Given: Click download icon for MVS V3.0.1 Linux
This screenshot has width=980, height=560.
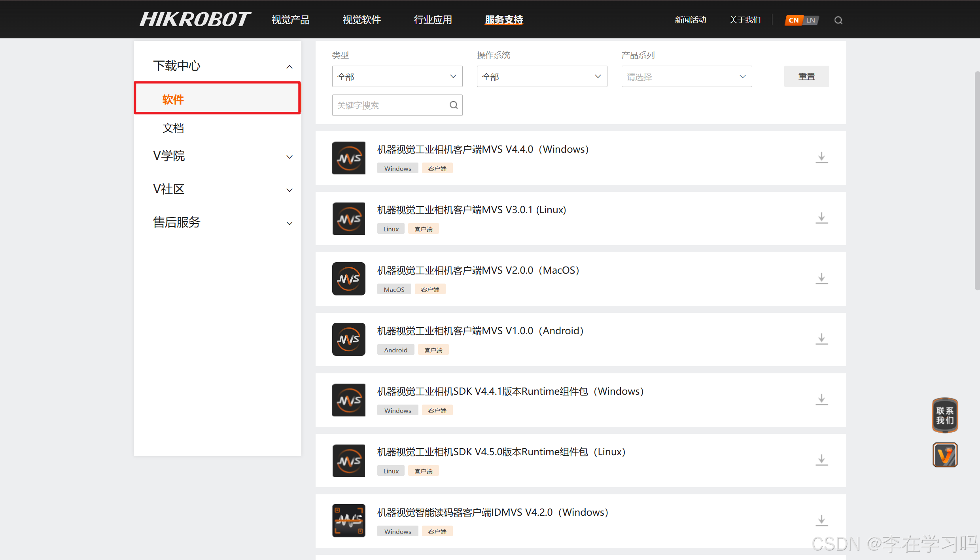Looking at the screenshot, I should [821, 218].
